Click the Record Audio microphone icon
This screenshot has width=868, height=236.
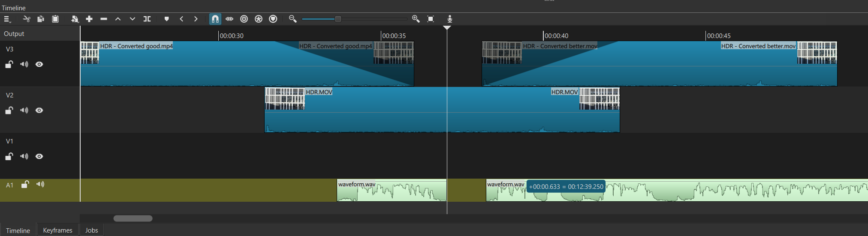pyautogui.click(x=449, y=19)
